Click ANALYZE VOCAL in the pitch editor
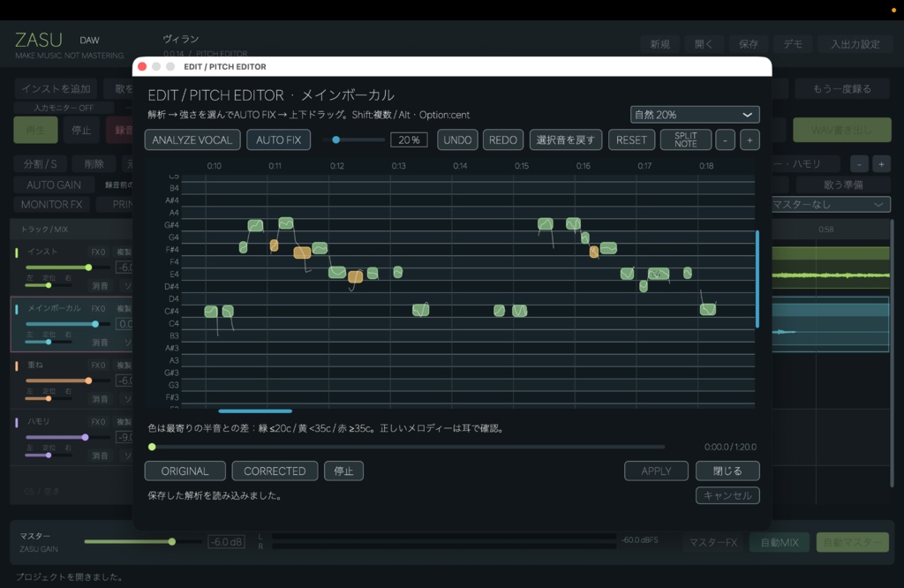Image resolution: width=904 pixels, height=588 pixels. tap(192, 140)
